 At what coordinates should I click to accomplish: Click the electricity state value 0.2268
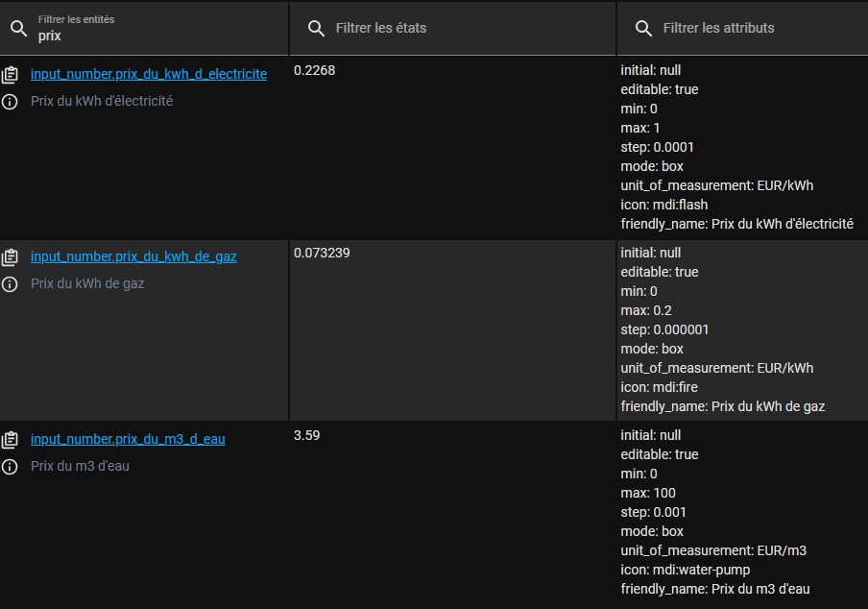tap(314, 70)
